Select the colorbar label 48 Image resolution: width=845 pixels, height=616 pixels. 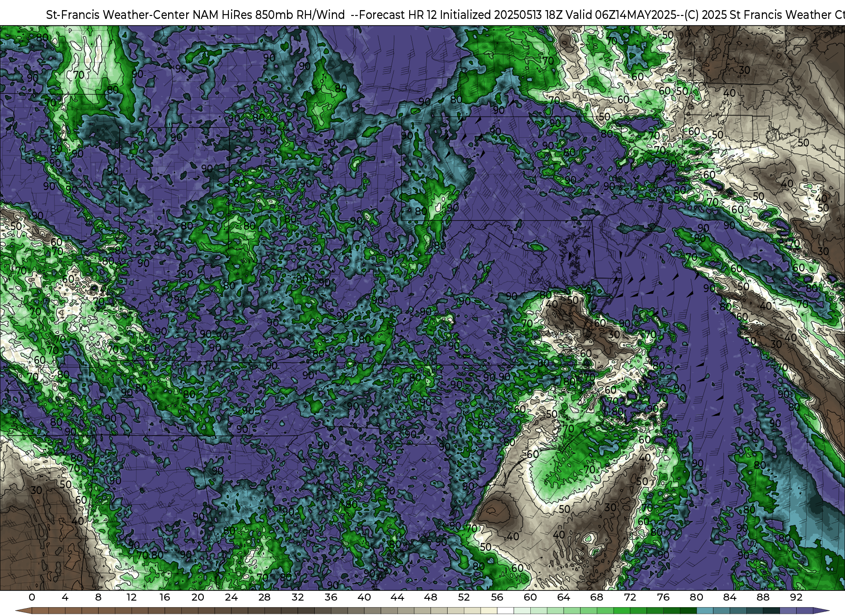click(430, 598)
